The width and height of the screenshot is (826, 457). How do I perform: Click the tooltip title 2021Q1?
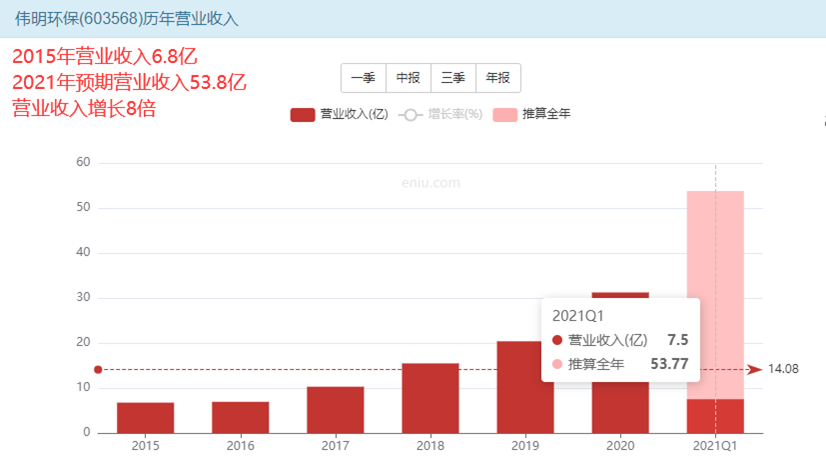578,316
